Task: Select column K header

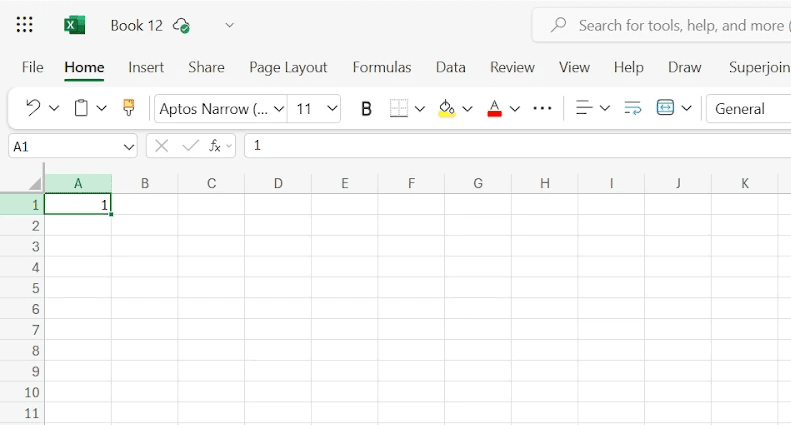Action: (x=745, y=183)
